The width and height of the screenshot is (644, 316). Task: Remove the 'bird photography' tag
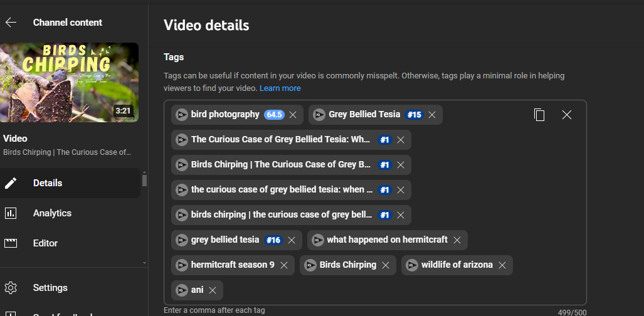pos(293,115)
